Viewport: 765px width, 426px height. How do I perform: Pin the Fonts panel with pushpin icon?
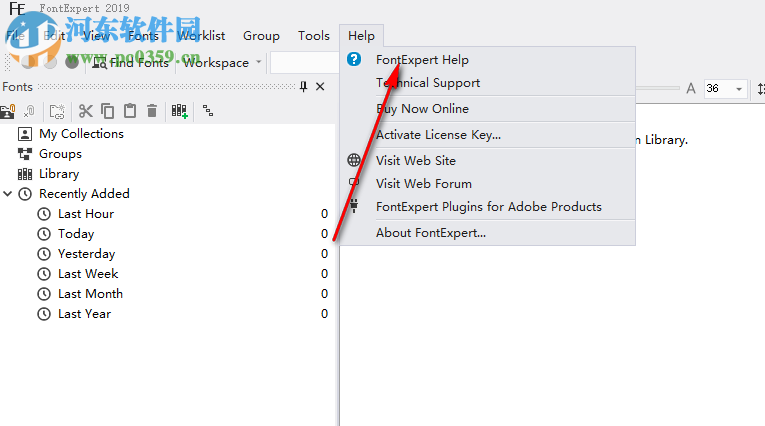pyautogui.click(x=304, y=87)
